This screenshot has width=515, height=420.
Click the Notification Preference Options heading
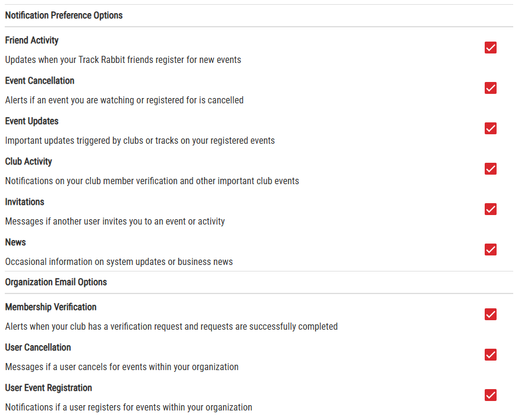pos(64,15)
